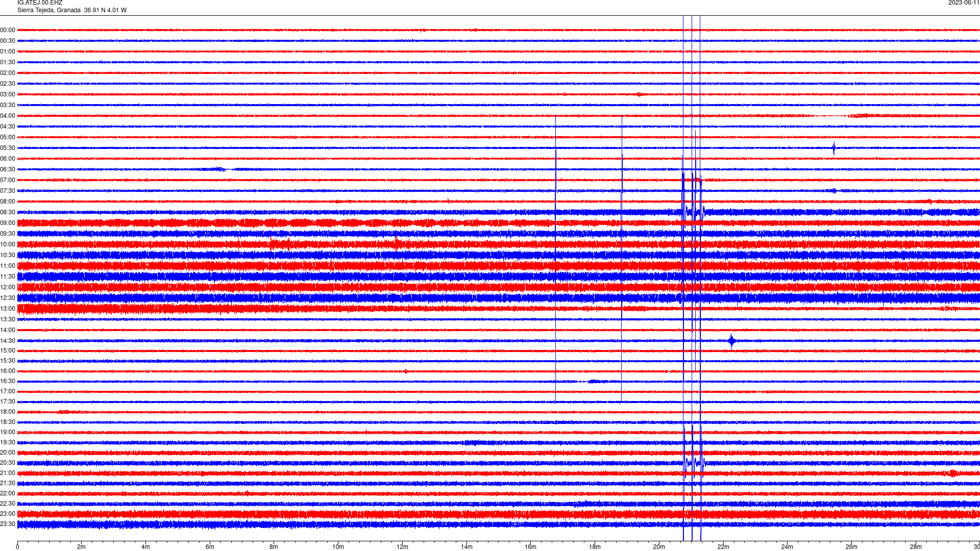
Task: Select the 14:30 time row label
Action: tap(8, 341)
